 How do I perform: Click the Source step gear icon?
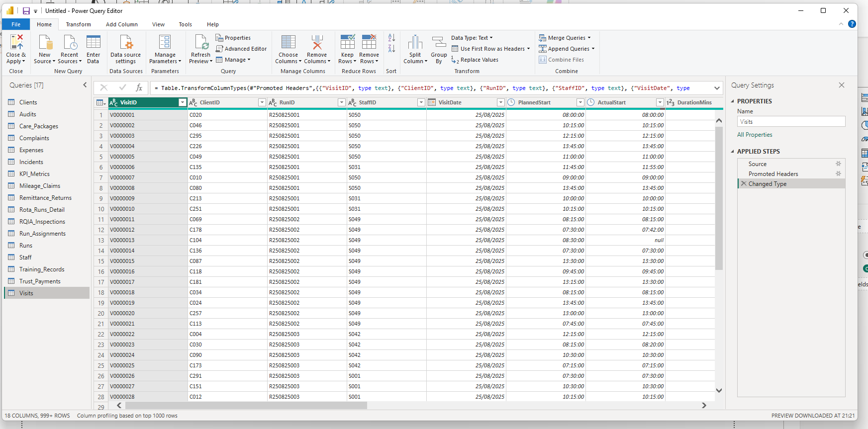click(838, 164)
